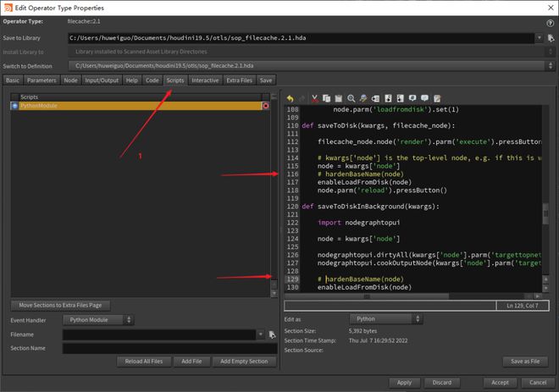Open file chooser next to Filename field
559x392 pixels.
(x=273, y=334)
